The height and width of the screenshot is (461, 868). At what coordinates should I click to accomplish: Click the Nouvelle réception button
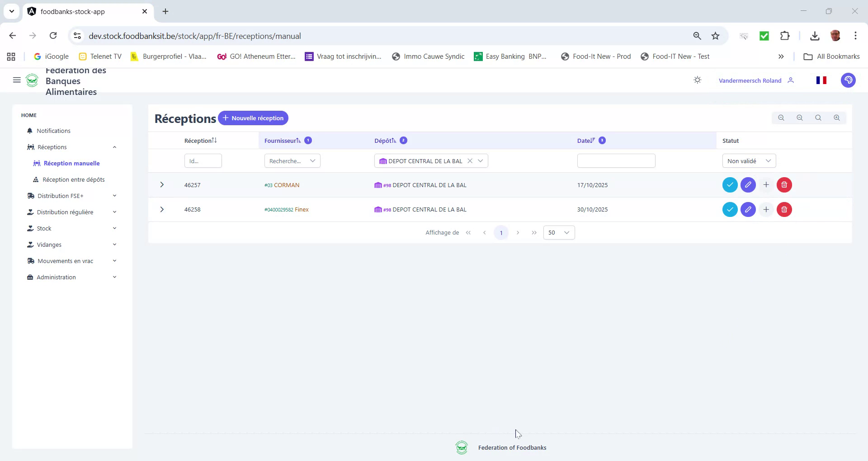(x=253, y=118)
